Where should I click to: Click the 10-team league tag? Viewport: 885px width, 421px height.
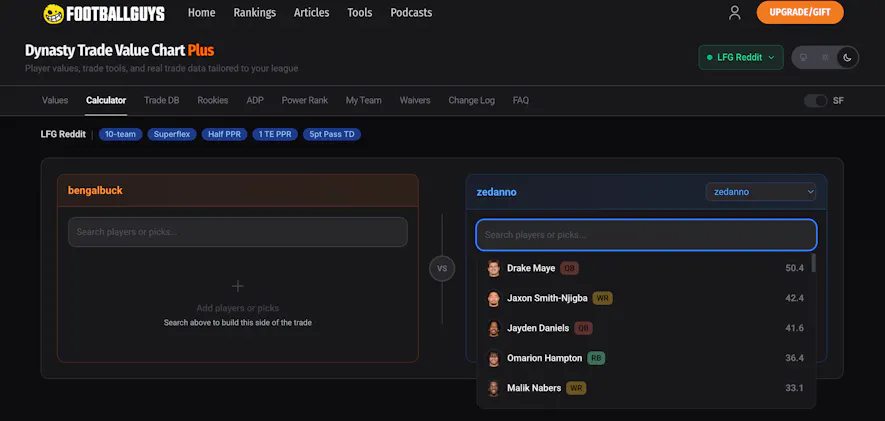tap(120, 134)
